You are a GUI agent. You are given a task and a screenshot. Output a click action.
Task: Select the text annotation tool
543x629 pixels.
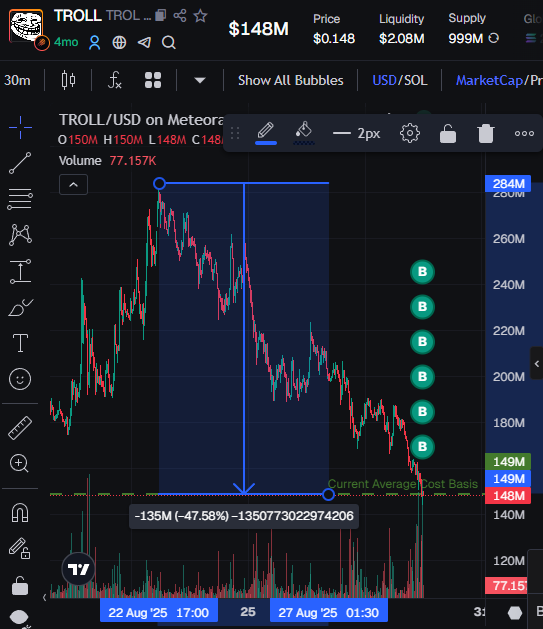(20, 343)
